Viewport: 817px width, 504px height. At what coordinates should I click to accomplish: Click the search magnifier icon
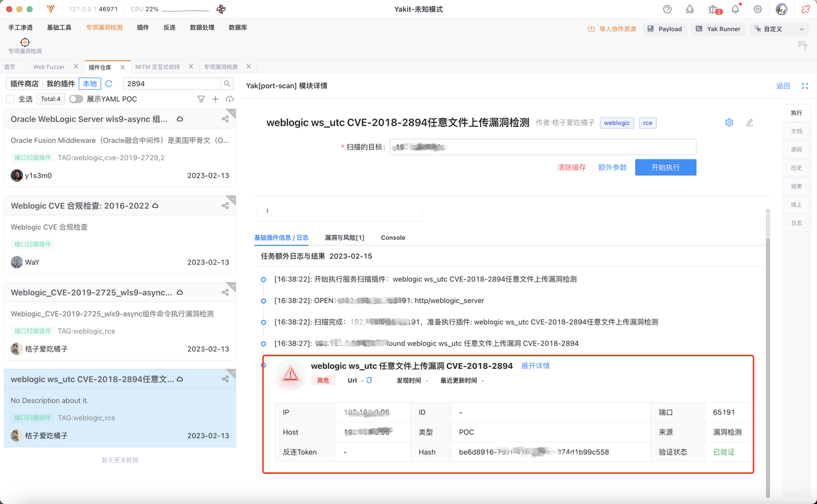tap(227, 84)
